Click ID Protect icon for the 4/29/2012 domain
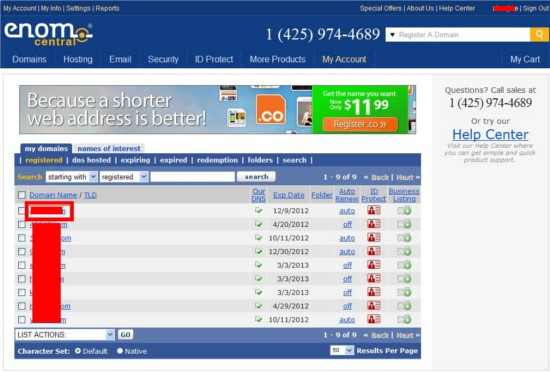 pyautogui.click(x=374, y=306)
